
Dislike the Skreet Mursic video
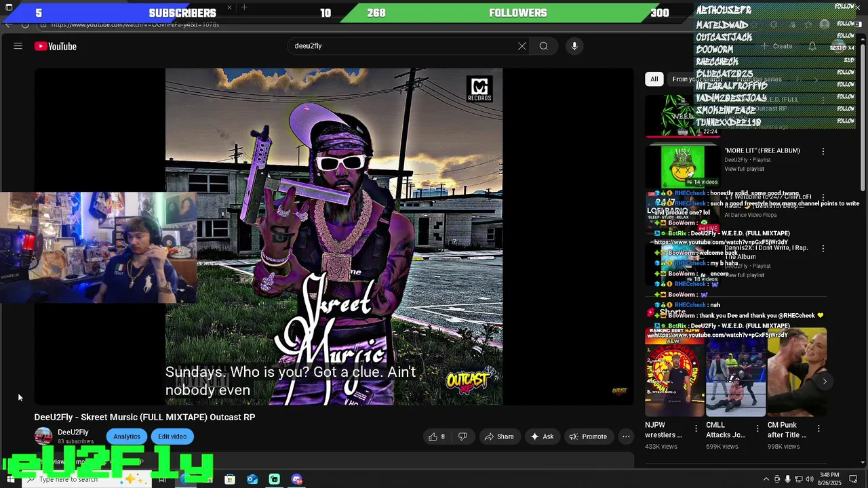[x=462, y=436]
